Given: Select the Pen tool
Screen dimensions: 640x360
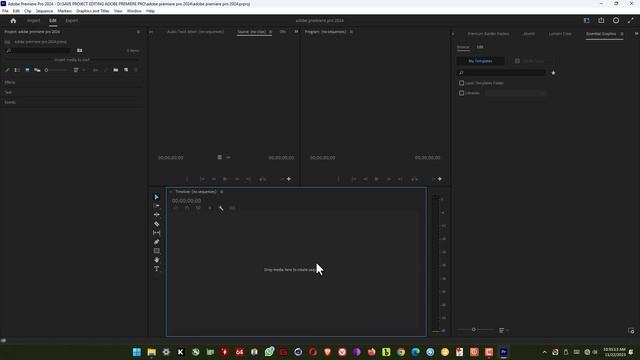Looking at the screenshot, I should pyautogui.click(x=156, y=242).
